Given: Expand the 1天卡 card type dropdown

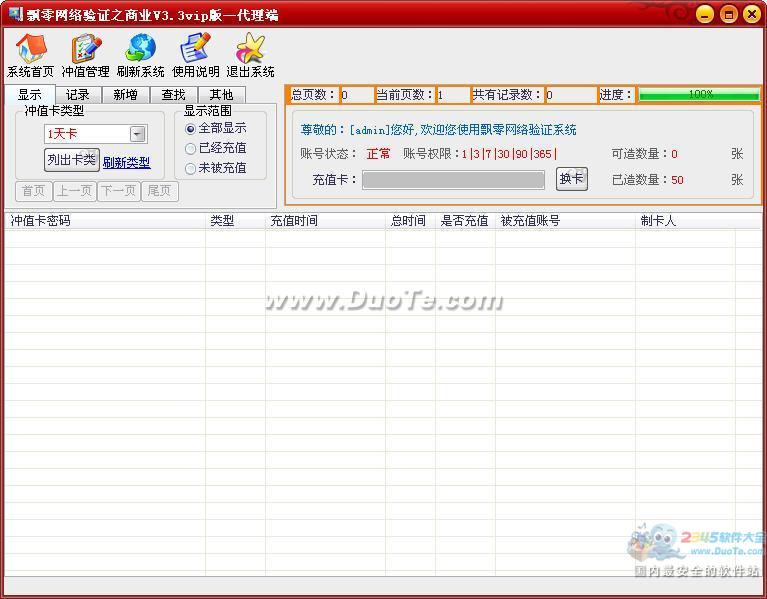Looking at the screenshot, I should point(138,134).
